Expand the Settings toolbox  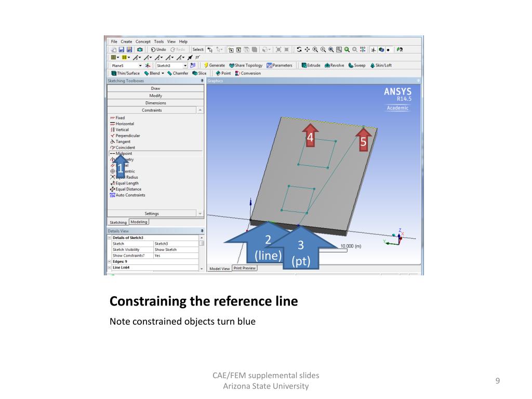click(x=152, y=214)
